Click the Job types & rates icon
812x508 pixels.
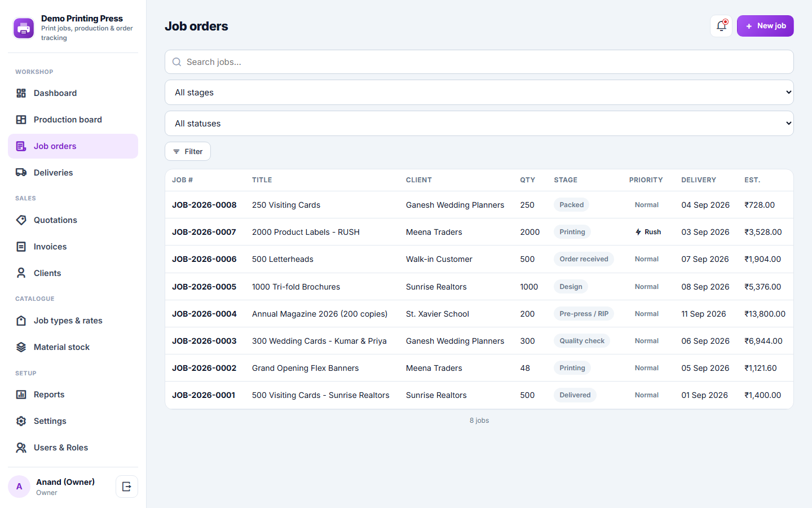coord(21,321)
